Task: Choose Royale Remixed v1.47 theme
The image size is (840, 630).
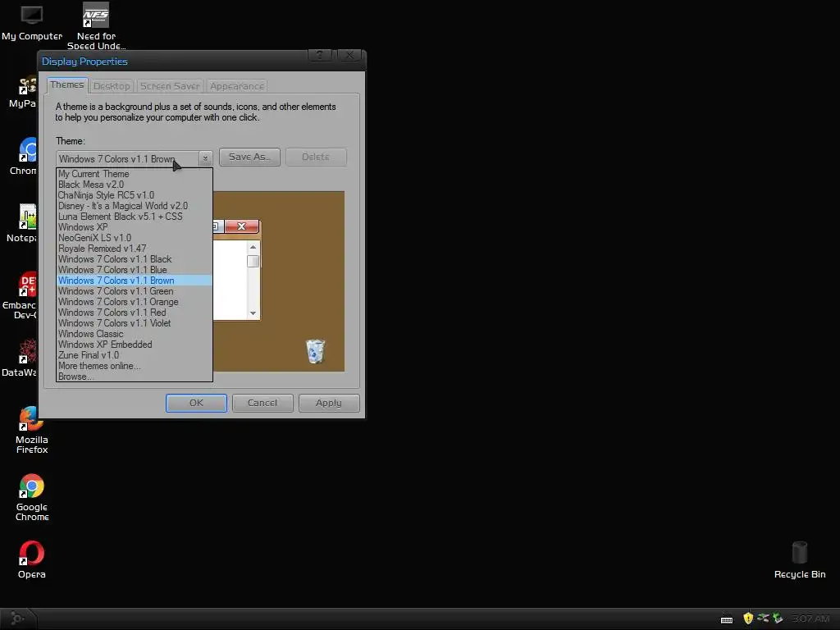Action: tap(135, 249)
